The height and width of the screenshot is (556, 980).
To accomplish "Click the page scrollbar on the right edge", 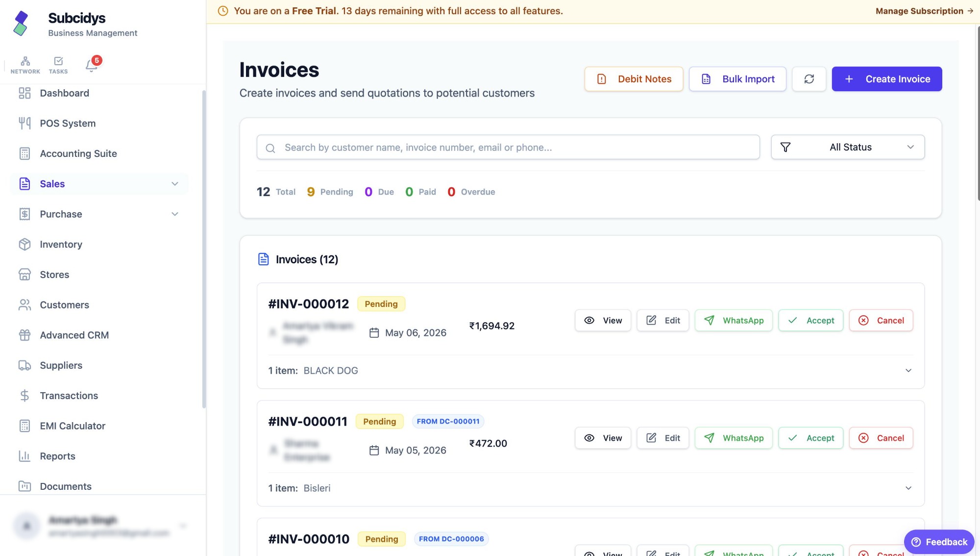I will click(x=978, y=113).
